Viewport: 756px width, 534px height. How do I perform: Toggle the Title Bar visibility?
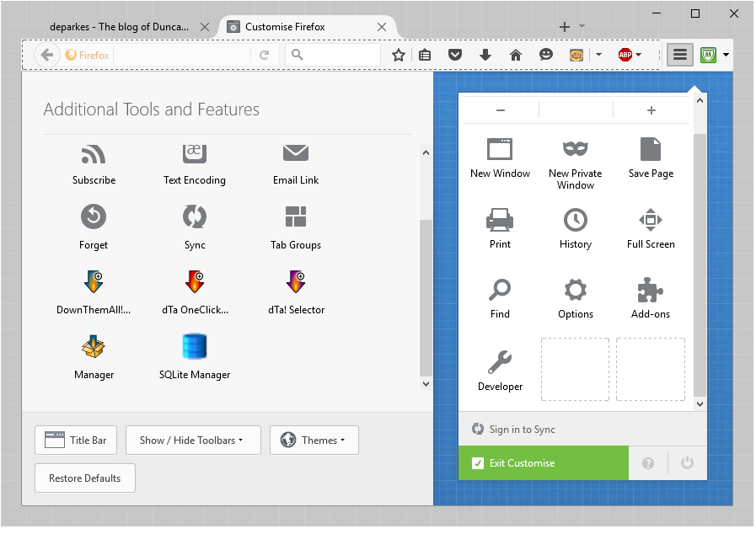[75, 440]
